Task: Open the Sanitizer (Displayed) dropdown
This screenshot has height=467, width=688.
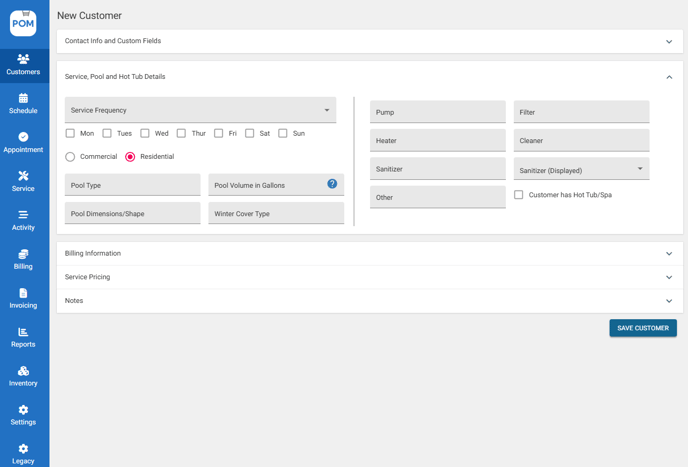Action: (581, 170)
